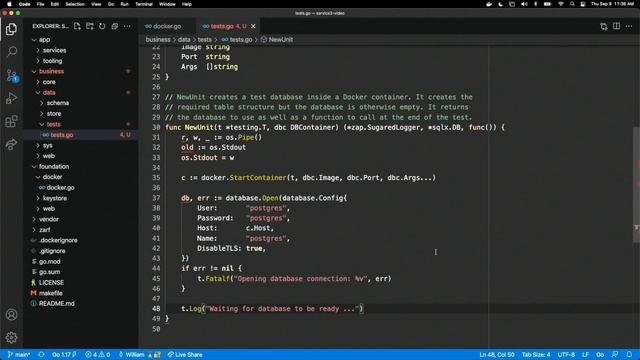
Task: Expand the zarf folder
Action: coord(81,230)
